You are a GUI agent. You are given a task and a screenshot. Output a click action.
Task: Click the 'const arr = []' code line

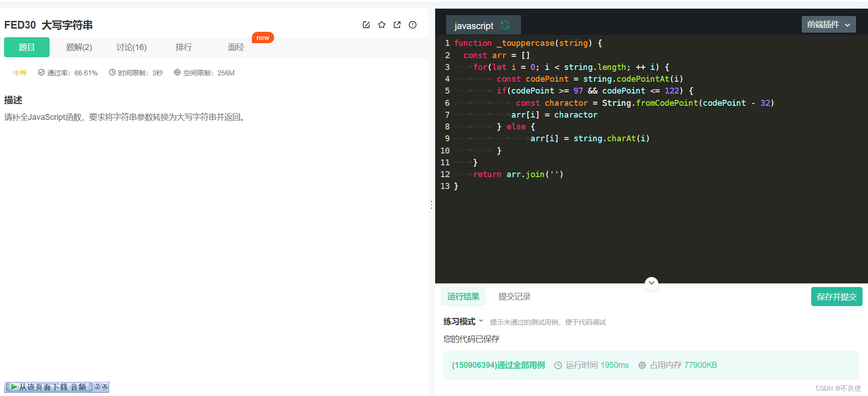coord(497,55)
